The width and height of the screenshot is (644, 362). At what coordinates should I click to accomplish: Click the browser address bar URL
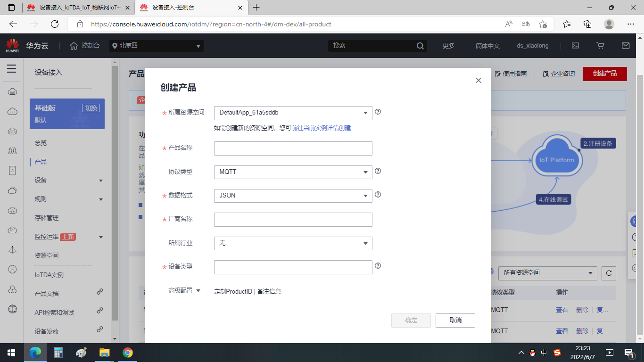211,24
